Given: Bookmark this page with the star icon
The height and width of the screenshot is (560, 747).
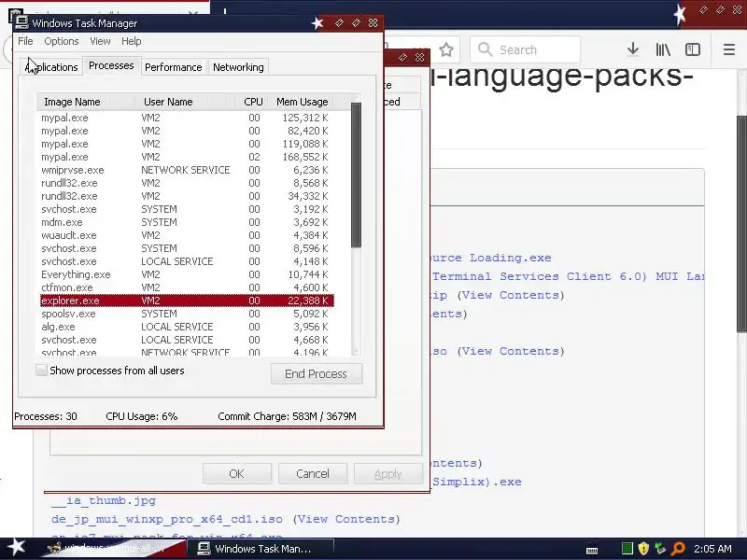Looking at the screenshot, I should click(x=446, y=49).
